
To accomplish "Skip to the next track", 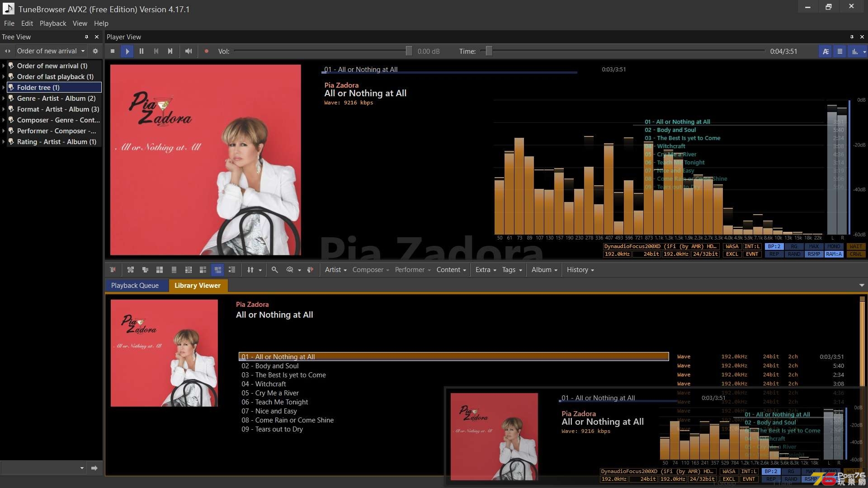I will pos(170,51).
